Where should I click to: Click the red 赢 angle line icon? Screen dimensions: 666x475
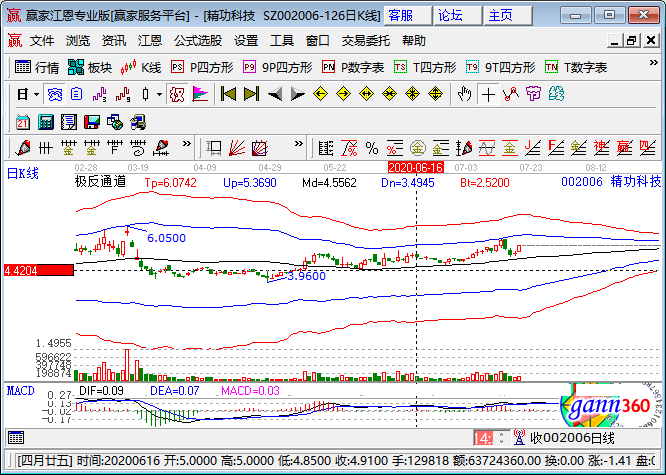tap(624, 148)
